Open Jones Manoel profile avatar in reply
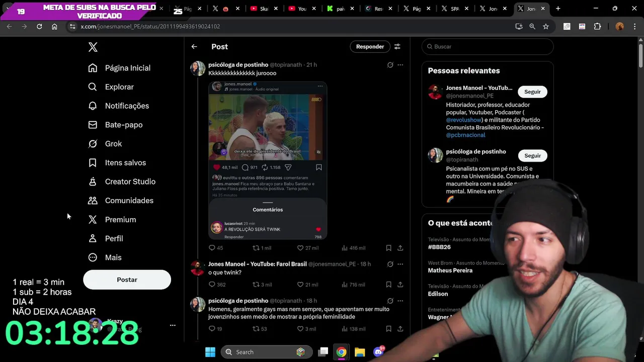Image resolution: width=644 pixels, height=362 pixels. click(x=197, y=268)
